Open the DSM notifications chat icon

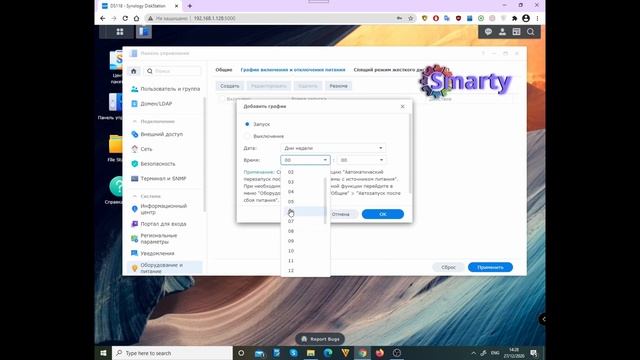[x=488, y=32]
